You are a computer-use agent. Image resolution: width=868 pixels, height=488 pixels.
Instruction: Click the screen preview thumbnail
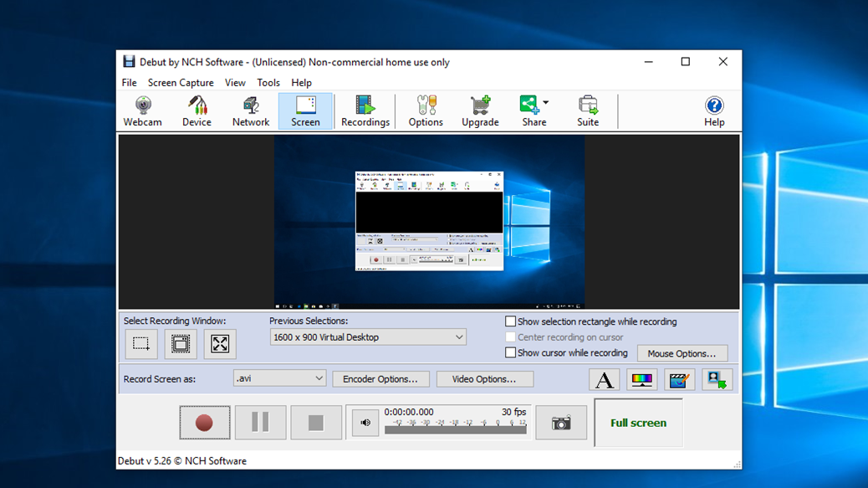429,222
